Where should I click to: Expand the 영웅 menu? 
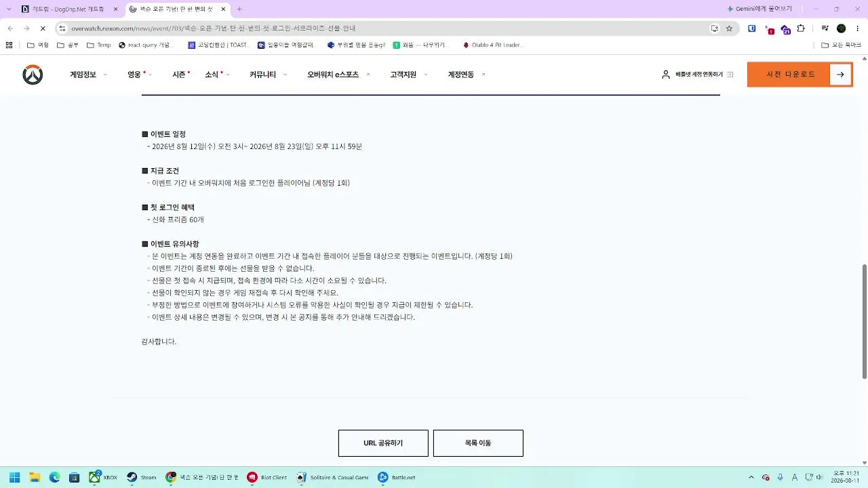(139, 75)
